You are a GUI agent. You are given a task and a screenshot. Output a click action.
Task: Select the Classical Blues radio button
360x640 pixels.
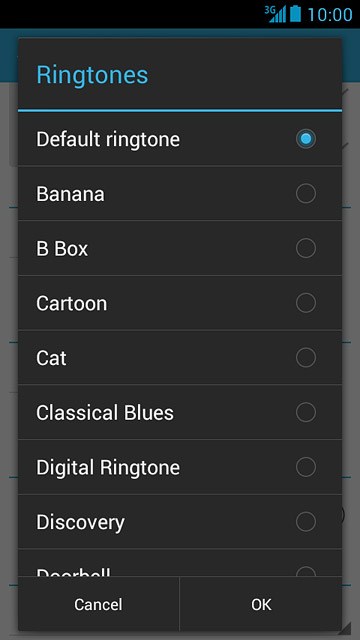click(x=306, y=412)
